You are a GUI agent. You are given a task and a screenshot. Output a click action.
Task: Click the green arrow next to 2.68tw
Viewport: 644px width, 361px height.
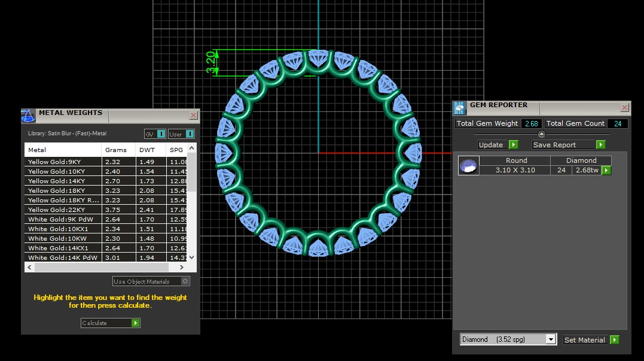click(x=606, y=170)
